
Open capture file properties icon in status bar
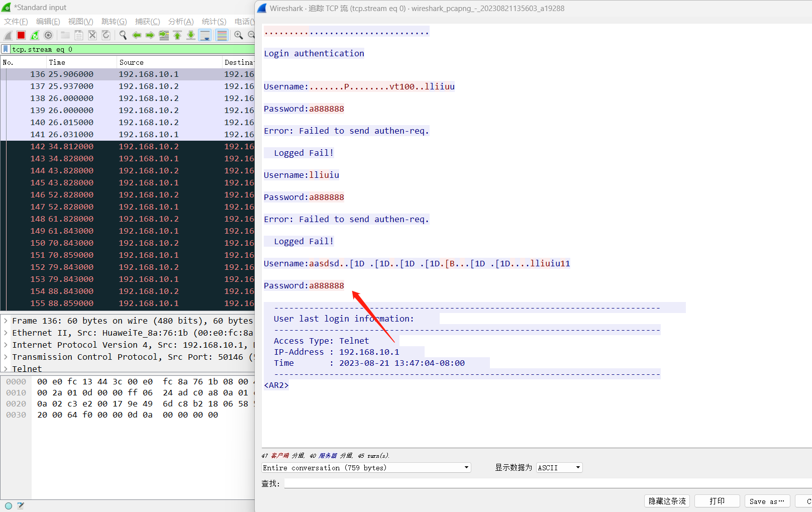point(21,506)
